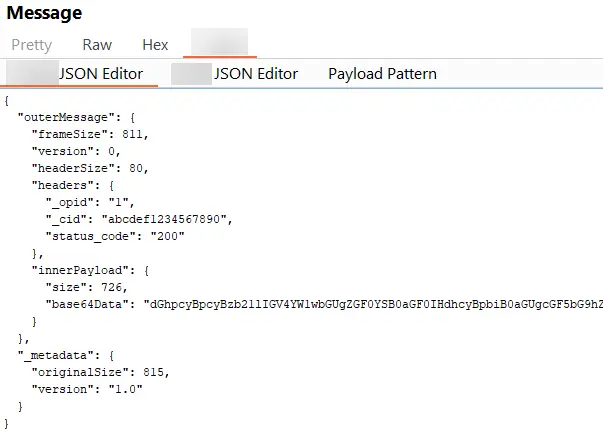Click the size value 726
Viewport: 603px width, 433px height.
112,287
